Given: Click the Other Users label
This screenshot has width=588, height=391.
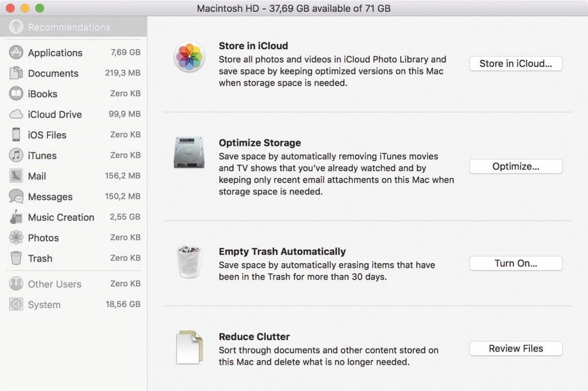Looking at the screenshot, I should [55, 284].
